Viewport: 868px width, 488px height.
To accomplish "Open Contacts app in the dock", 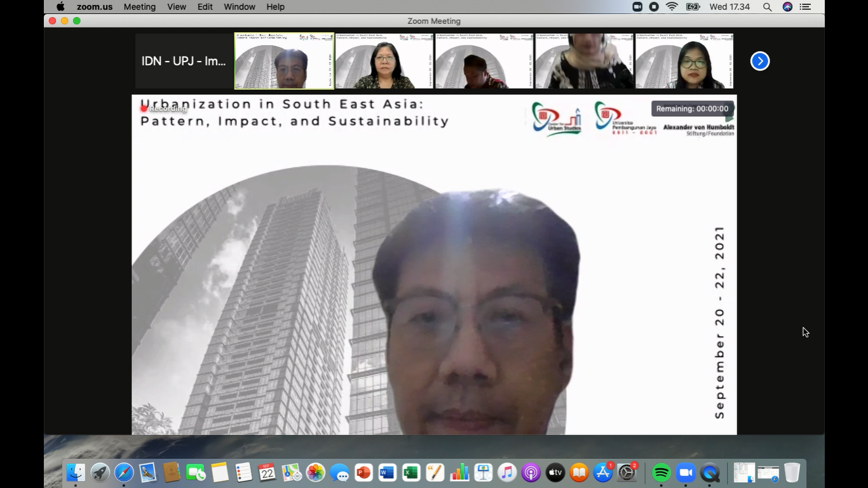I will point(172,472).
